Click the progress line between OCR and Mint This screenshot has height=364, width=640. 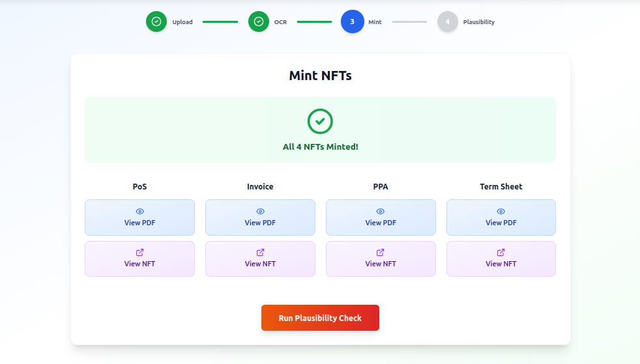(315, 22)
